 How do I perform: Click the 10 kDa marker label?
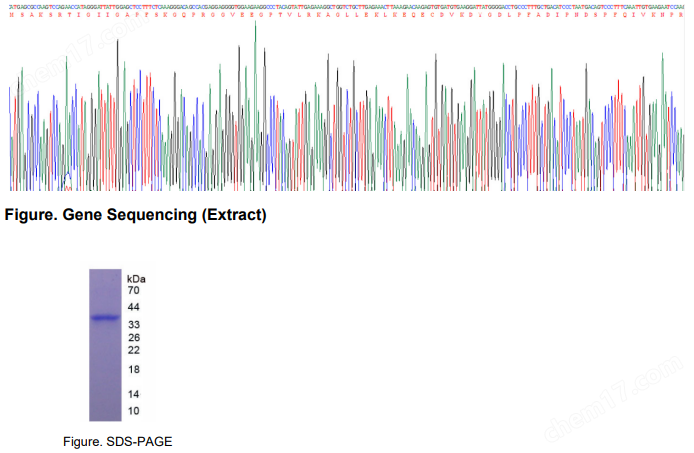134,411
